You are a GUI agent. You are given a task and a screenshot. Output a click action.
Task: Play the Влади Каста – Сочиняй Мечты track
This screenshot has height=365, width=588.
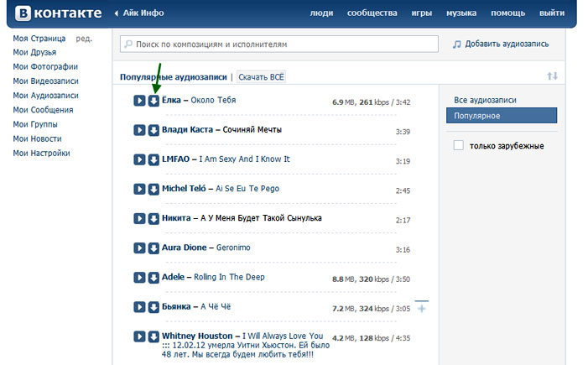139,130
